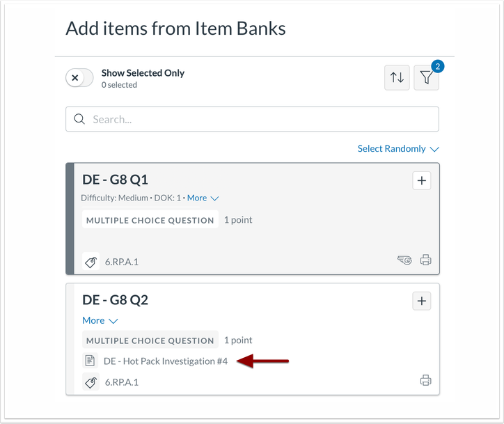Expand More details for DE - G8 Q1
504x424 pixels.
[x=203, y=198]
